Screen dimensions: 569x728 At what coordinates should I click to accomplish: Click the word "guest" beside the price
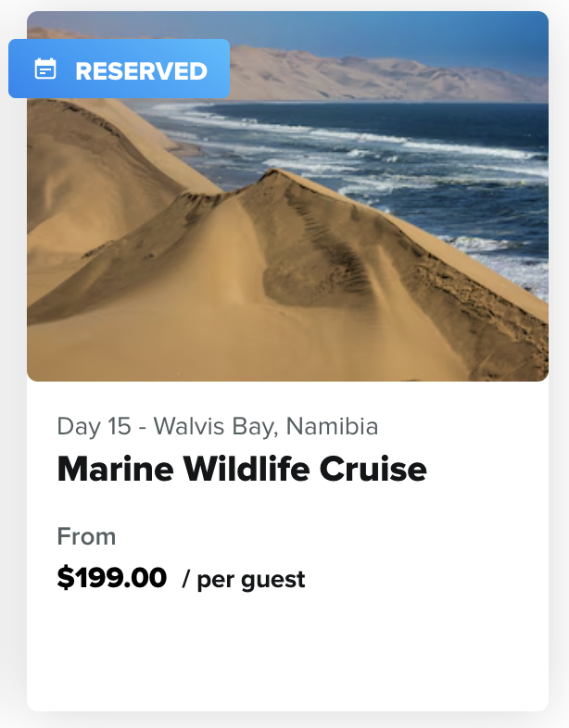[274, 581]
